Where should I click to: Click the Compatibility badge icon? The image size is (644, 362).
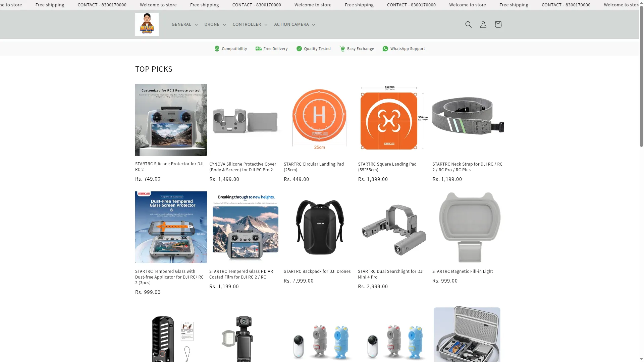click(x=217, y=49)
